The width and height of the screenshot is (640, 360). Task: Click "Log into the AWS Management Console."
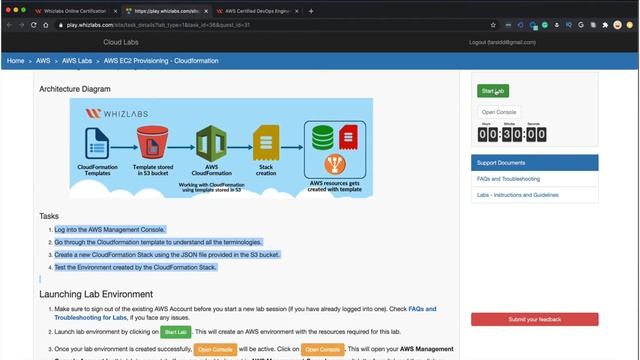[110, 230]
